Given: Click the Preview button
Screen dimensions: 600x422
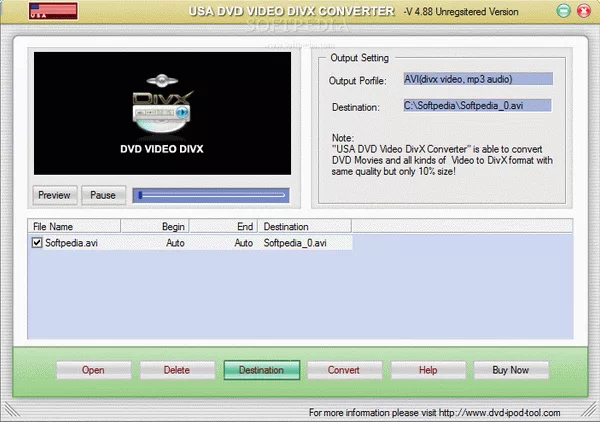Looking at the screenshot, I should point(55,195).
